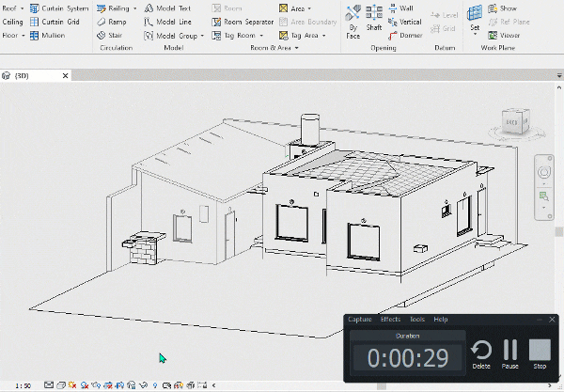This screenshot has height=392, width=564.
Task: Click the By Face opening tool
Action: pyautogui.click(x=352, y=22)
